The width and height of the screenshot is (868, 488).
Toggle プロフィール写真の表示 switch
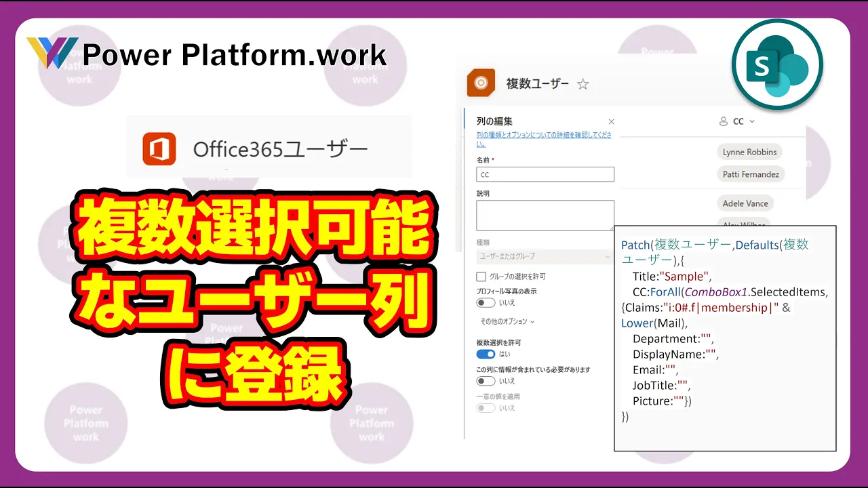pyautogui.click(x=486, y=303)
